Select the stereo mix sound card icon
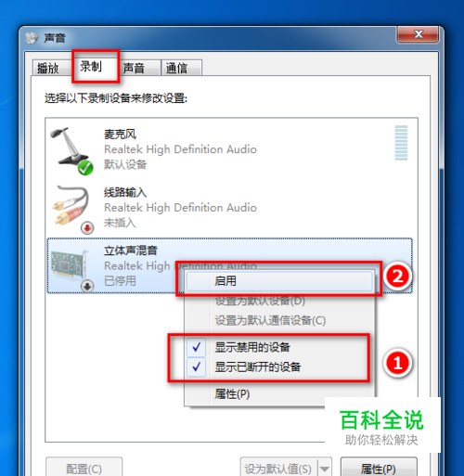The width and height of the screenshot is (464, 476). [70, 265]
